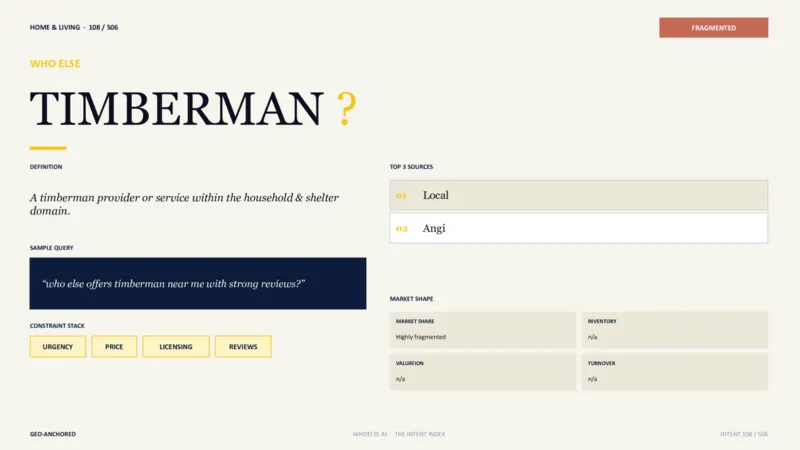Click the WHO ELSE heading label
This screenshot has width=800, height=450.
pos(55,64)
